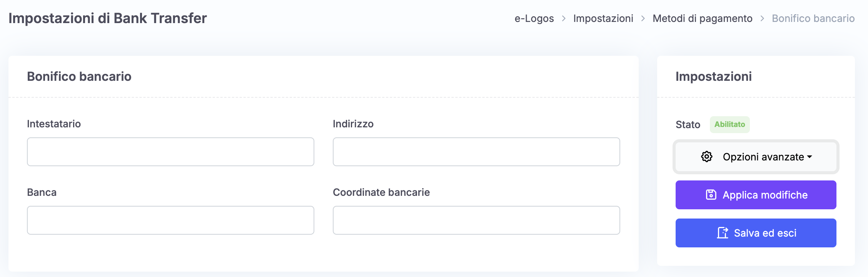Click the Bonifico bancario card heading
This screenshot has height=277, width=868.
(x=79, y=76)
